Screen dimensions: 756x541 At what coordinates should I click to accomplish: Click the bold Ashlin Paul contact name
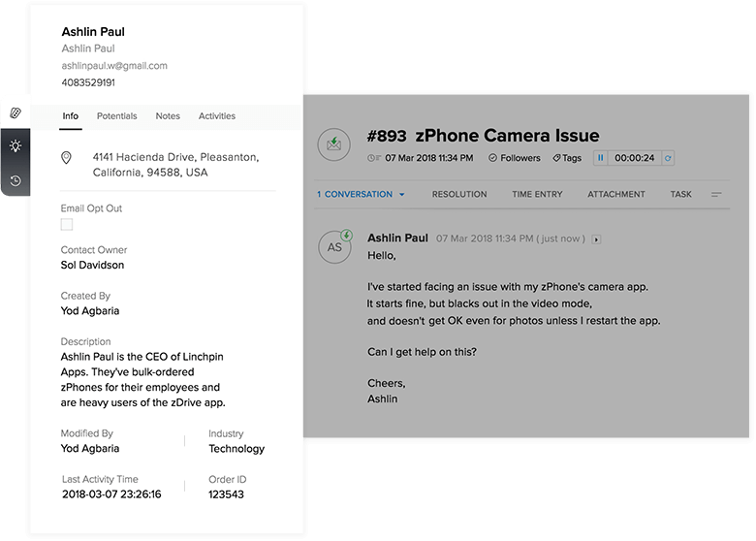[93, 32]
